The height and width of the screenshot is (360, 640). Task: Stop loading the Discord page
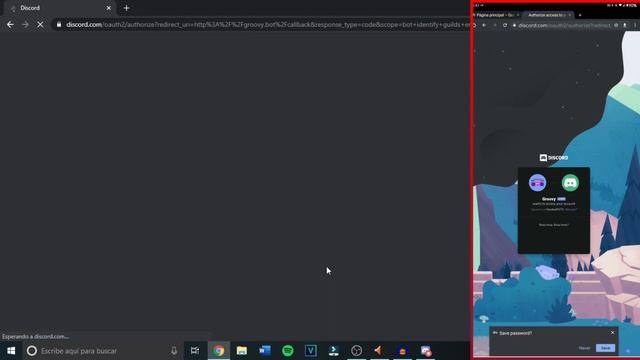tap(40, 24)
